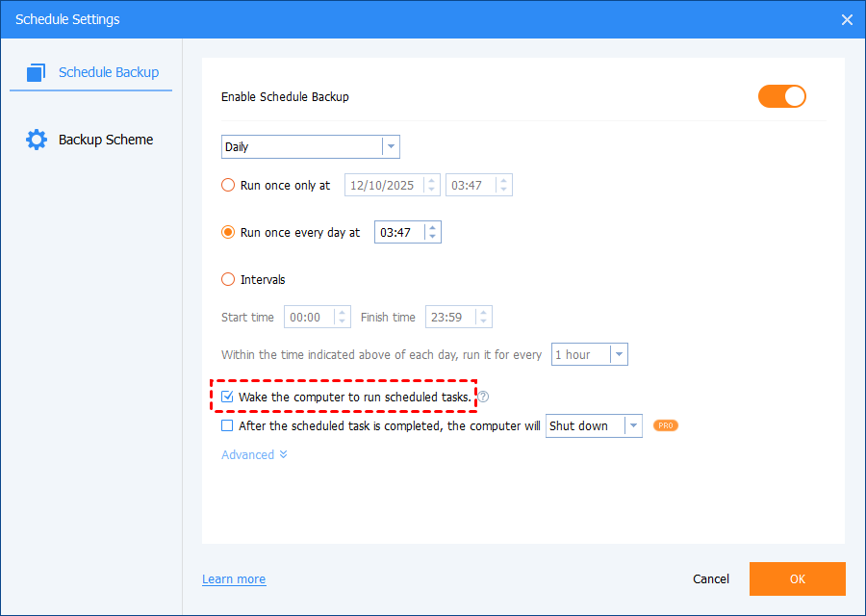Click the Schedule Backup icon in sidebar

click(x=37, y=72)
